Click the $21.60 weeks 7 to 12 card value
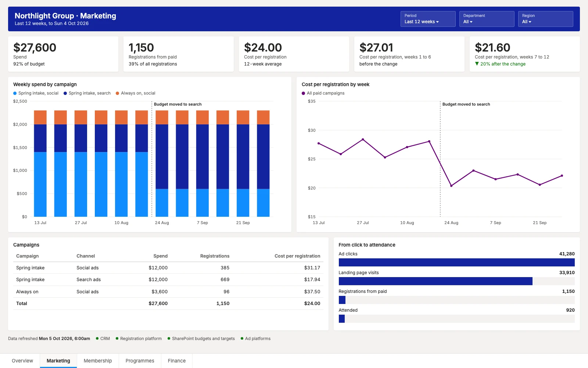588x368 pixels. click(x=492, y=47)
